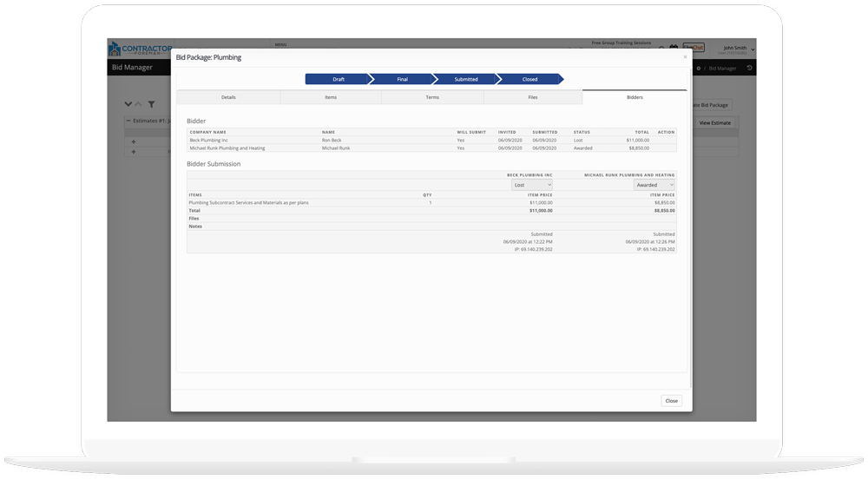
Task: Collapse the Estimates #1 group
Action: pyautogui.click(x=128, y=121)
